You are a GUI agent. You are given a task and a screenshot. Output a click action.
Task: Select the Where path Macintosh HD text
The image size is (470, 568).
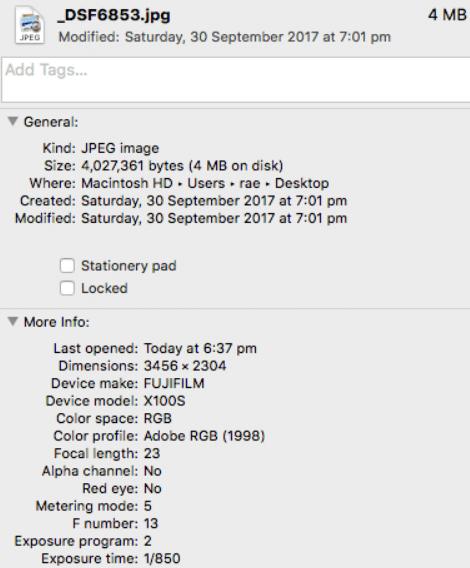pos(127,183)
